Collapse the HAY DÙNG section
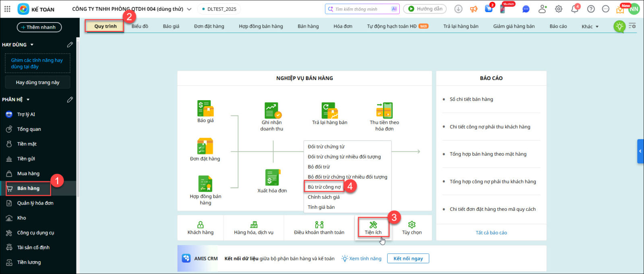644x274 pixels. (32, 45)
